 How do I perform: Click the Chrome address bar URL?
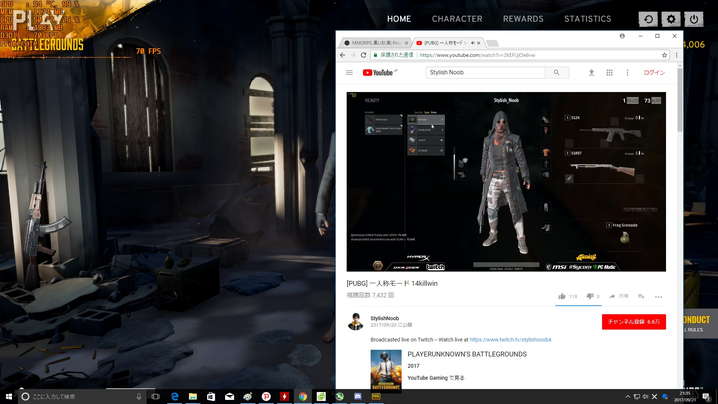click(476, 55)
